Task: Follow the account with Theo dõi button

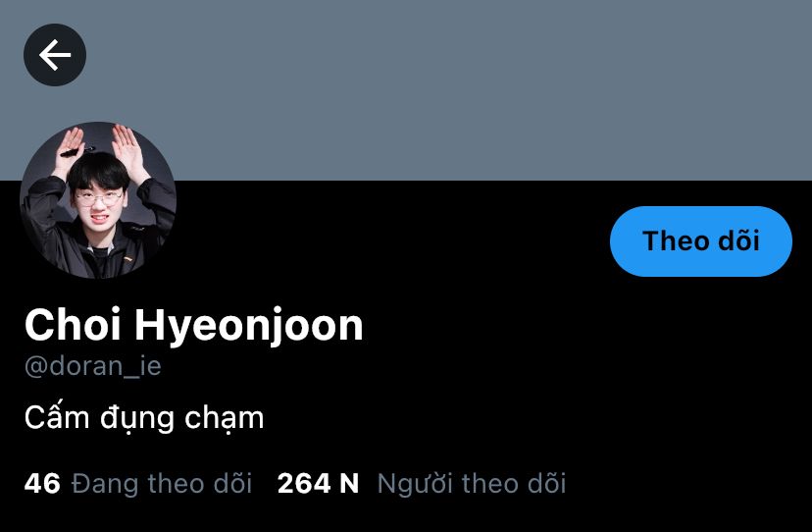Action: pos(700,241)
